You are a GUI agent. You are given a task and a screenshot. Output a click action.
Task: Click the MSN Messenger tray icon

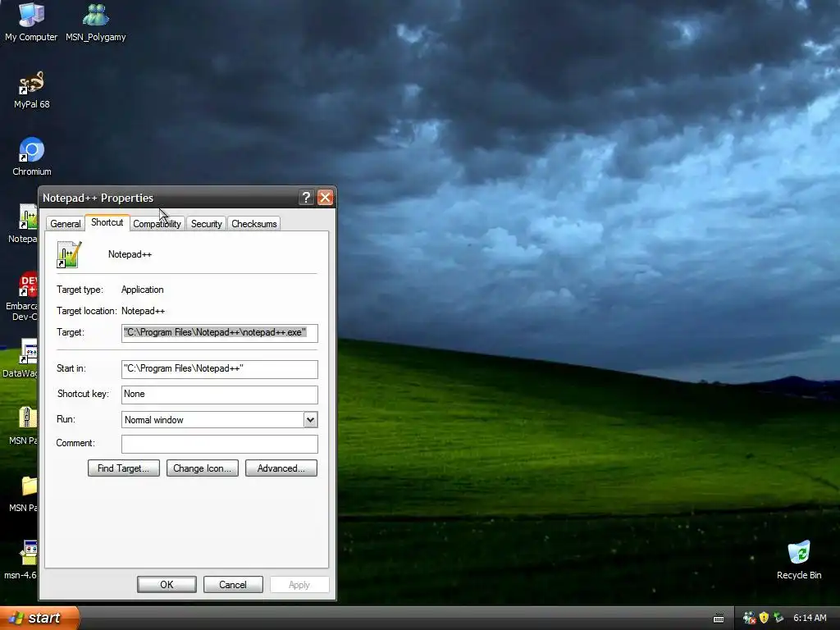[749, 619]
